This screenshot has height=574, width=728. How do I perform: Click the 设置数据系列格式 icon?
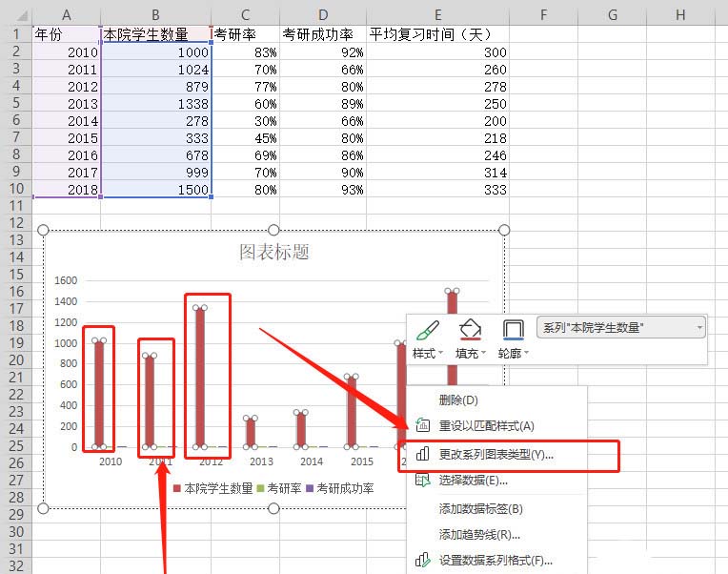pos(422,561)
